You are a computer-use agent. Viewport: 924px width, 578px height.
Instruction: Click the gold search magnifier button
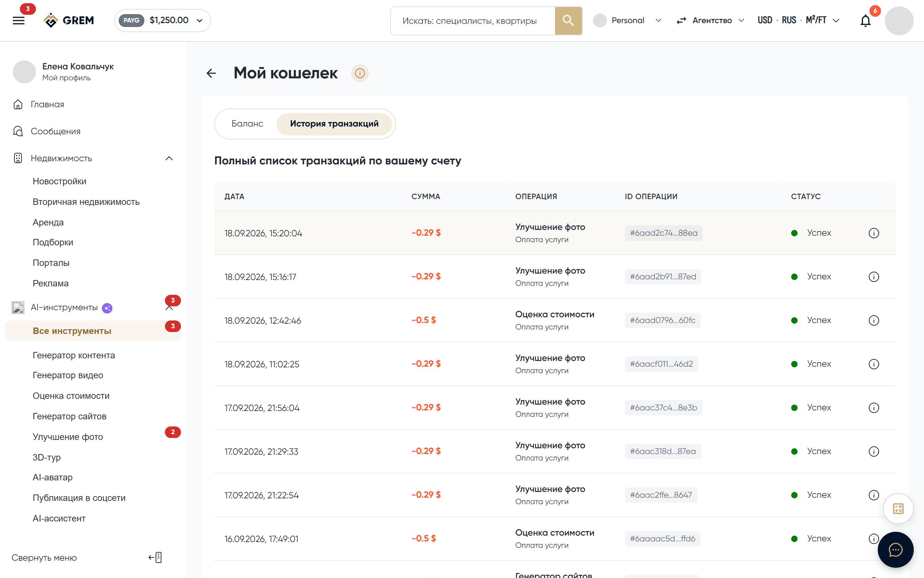click(568, 20)
